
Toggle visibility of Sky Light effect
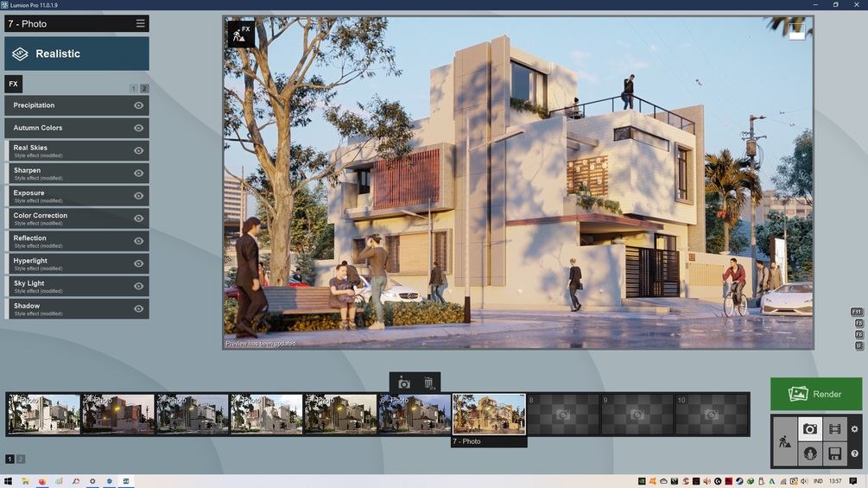(138, 286)
